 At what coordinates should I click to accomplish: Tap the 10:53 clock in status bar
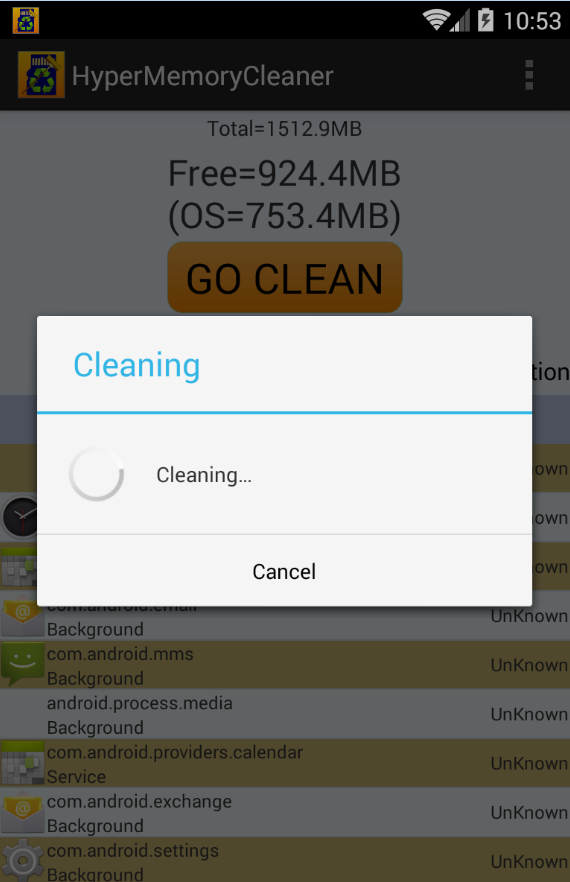pyautogui.click(x=532, y=21)
